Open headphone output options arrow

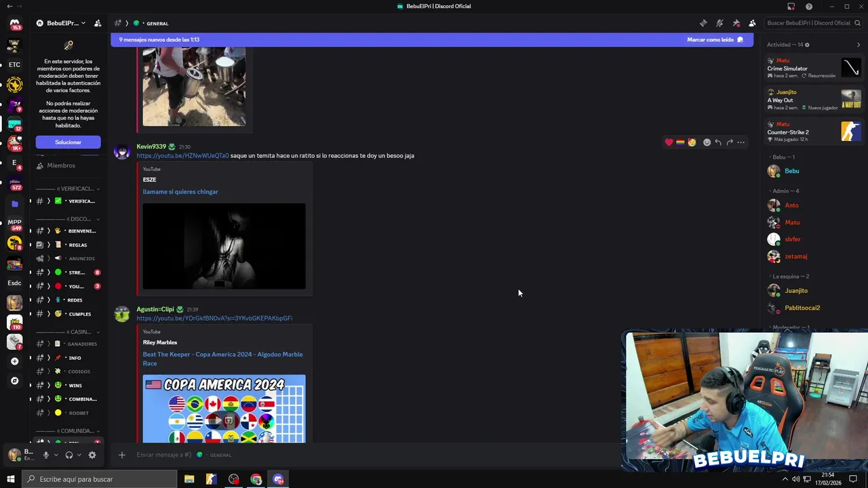coord(79,455)
